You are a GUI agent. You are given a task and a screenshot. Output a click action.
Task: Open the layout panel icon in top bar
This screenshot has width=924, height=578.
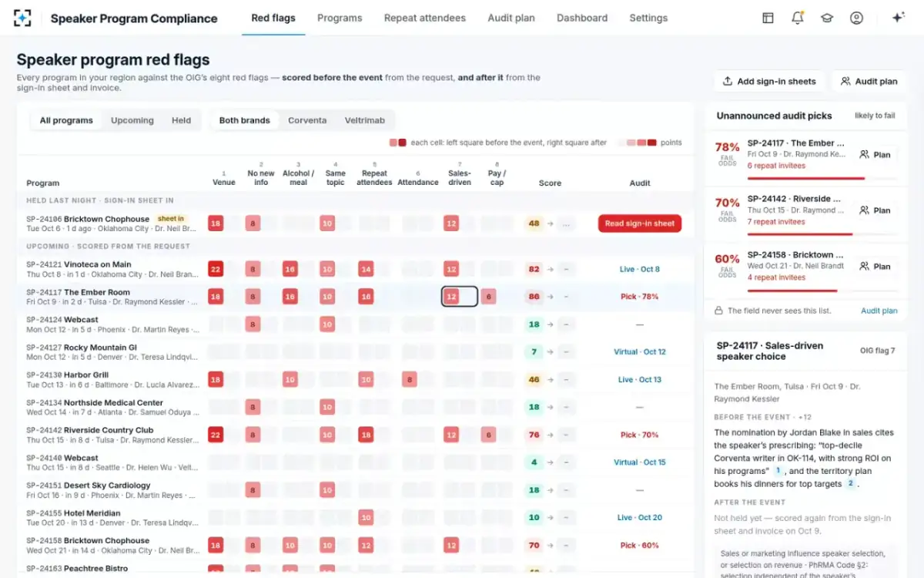tap(768, 18)
